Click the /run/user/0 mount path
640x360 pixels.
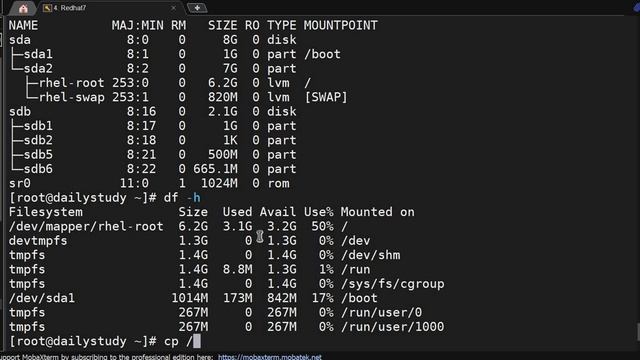pyautogui.click(x=382, y=312)
